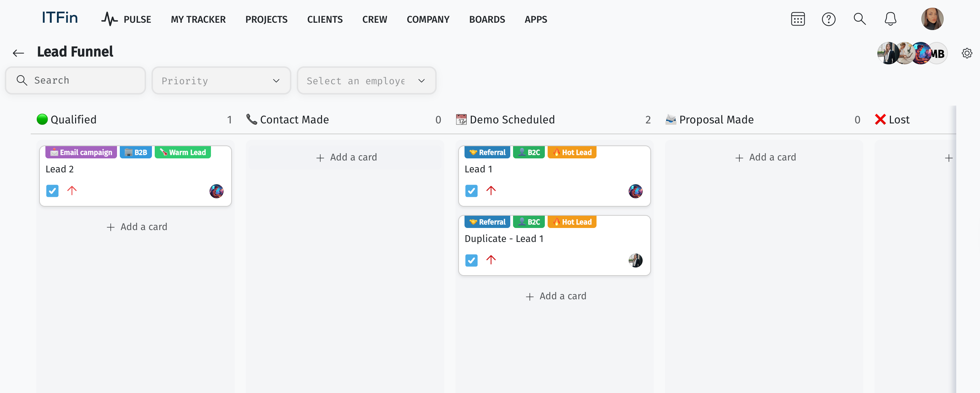
Task: Open notifications bell icon
Action: point(890,19)
